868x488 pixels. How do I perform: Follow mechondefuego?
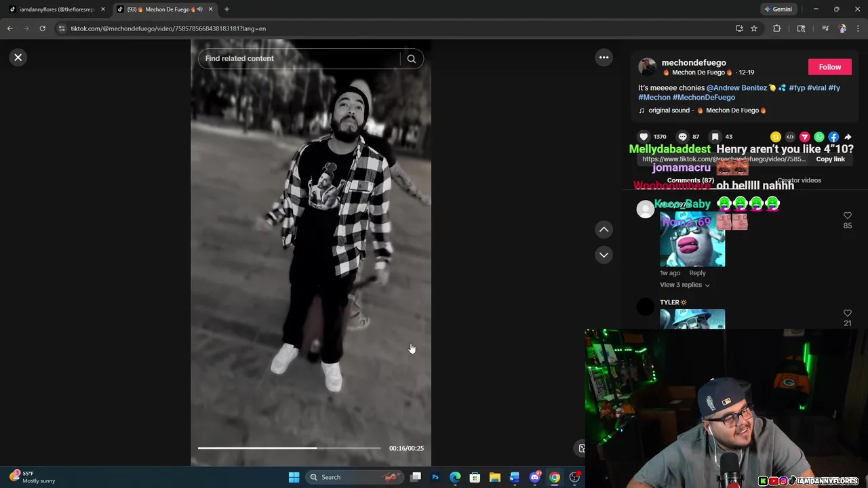[x=829, y=67]
